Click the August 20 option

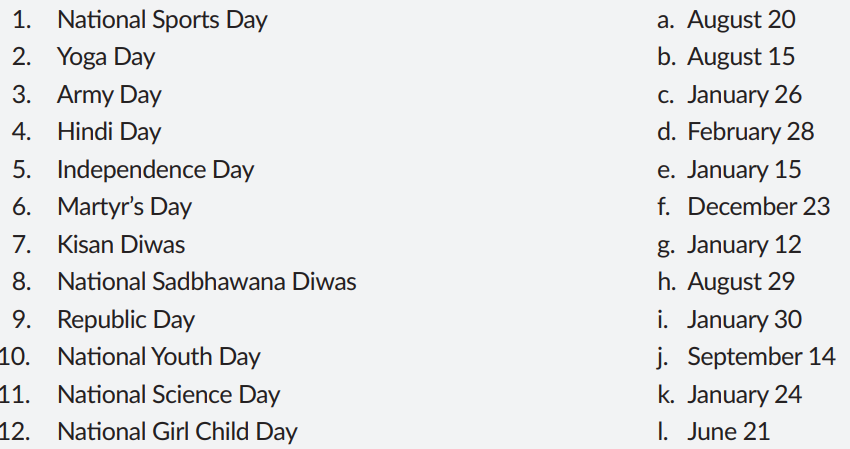pos(740,20)
